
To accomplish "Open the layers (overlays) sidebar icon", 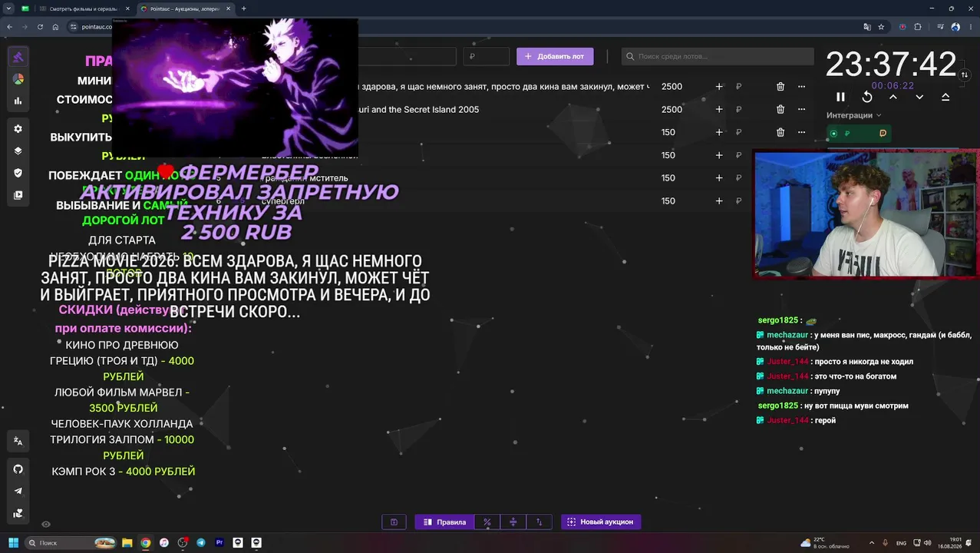I will [x=18, y=151].
